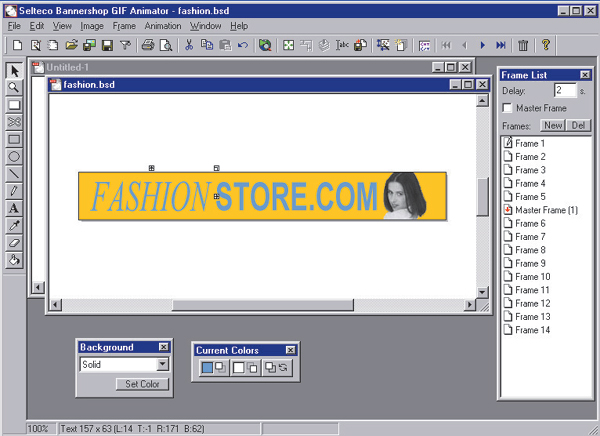Select the scissors crop tool in toolbox

(14, 122)
